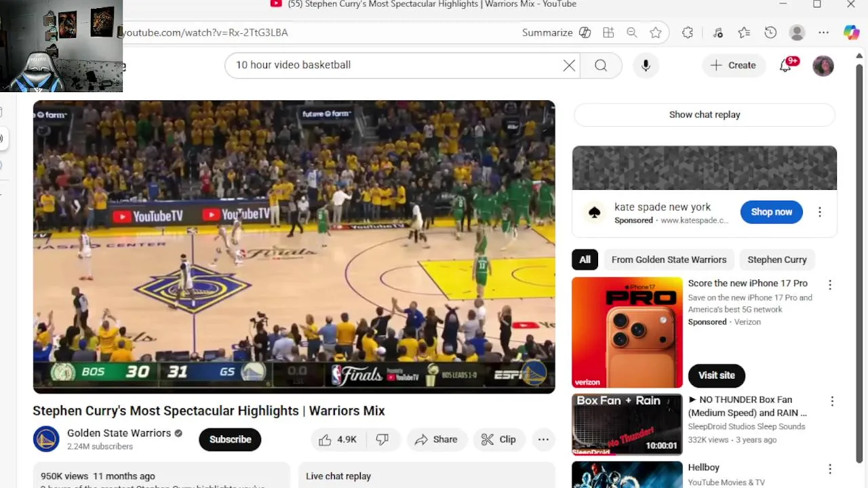
Task: Dislike the Stephen Curry video
Action: point(382,440)
